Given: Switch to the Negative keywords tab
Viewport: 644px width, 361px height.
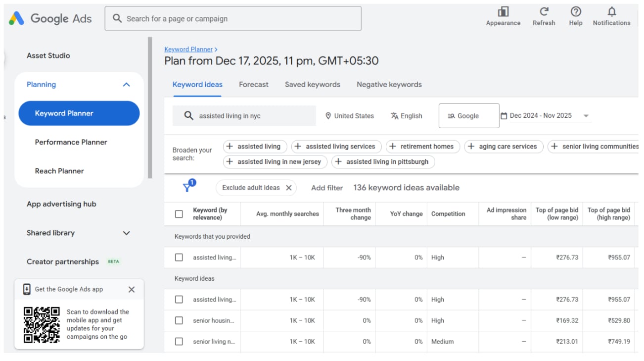Looking at the screenshot, I should (389, 85).
